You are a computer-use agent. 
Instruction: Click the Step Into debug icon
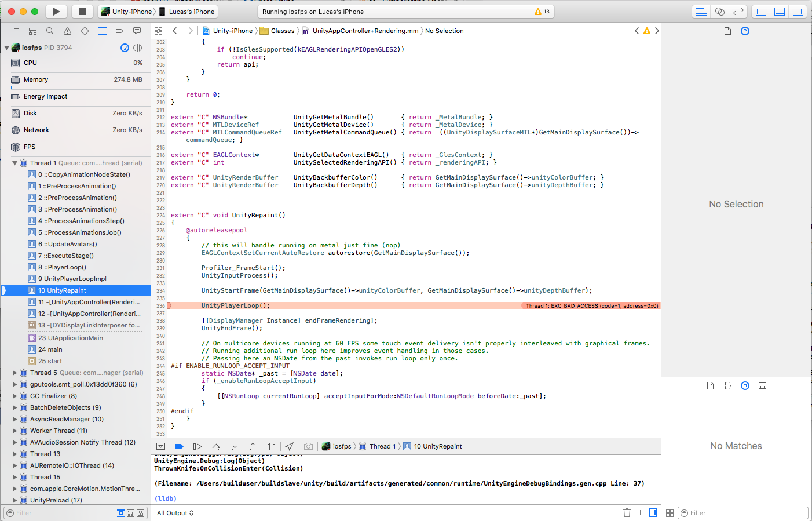coord(235,446)
